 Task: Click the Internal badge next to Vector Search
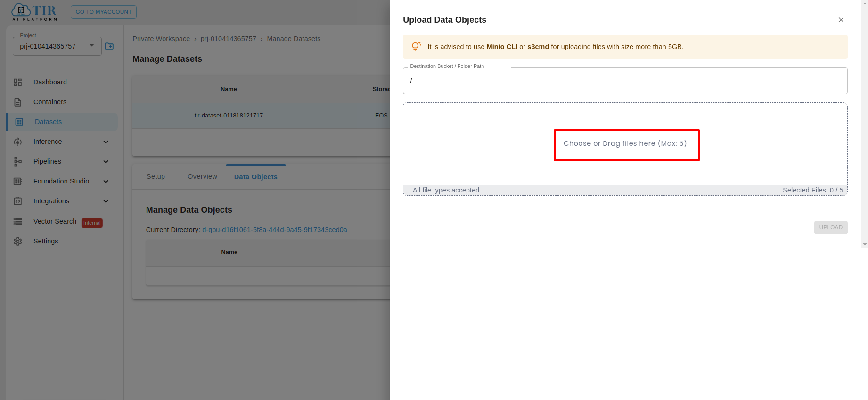tap(92, 223)
